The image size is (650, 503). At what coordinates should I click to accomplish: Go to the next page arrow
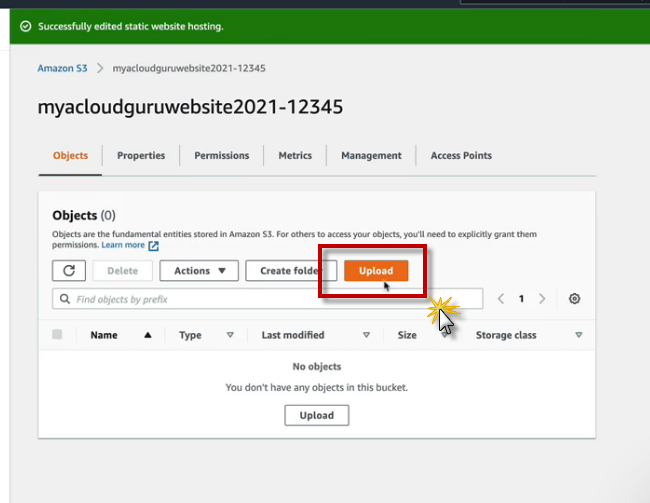point(542,299)
